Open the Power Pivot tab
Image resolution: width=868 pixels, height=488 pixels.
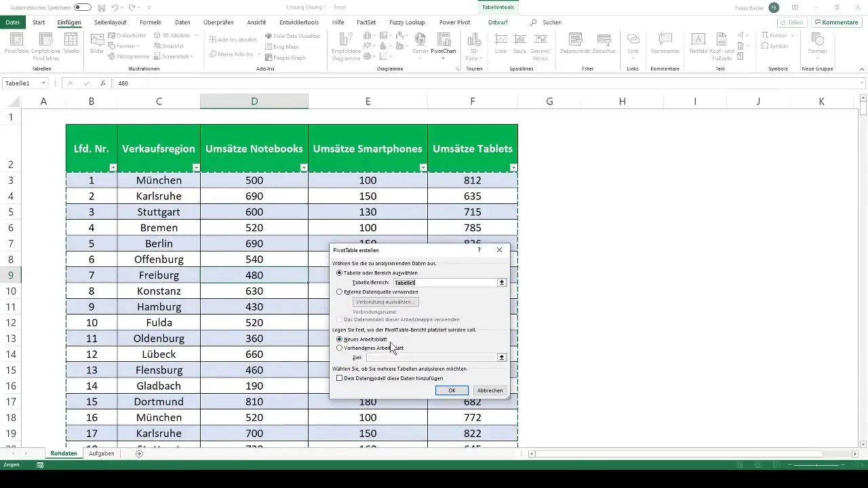point(454,22)
